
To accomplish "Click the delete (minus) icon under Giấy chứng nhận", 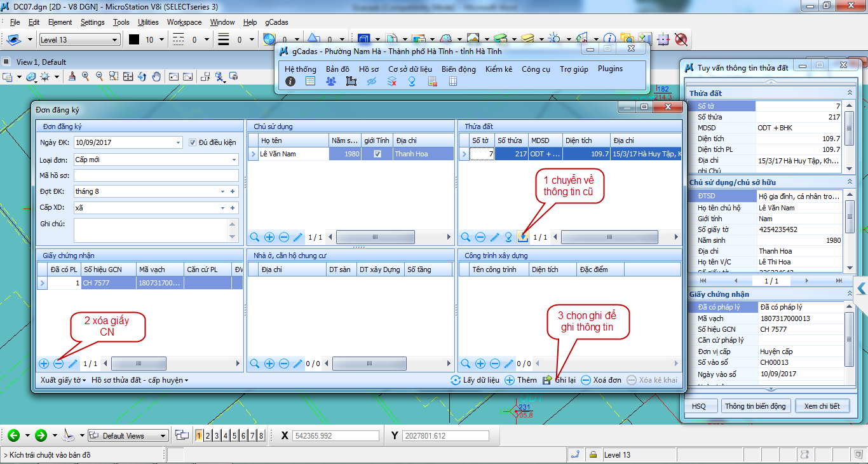I will pyautogui.click(x=58, y=364).
